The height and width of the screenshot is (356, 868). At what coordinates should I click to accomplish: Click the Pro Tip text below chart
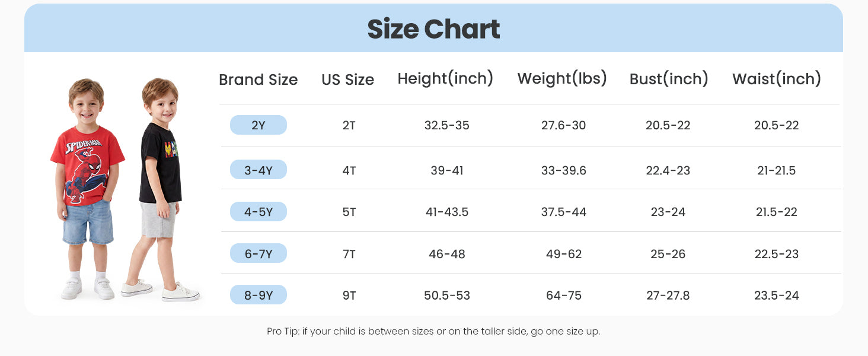[433, 331]
